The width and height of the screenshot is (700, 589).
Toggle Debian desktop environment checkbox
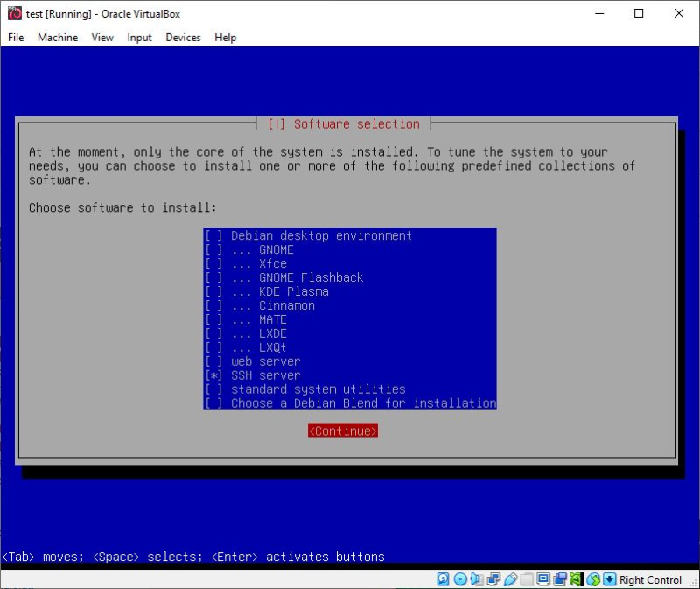[x=213, y=235]
